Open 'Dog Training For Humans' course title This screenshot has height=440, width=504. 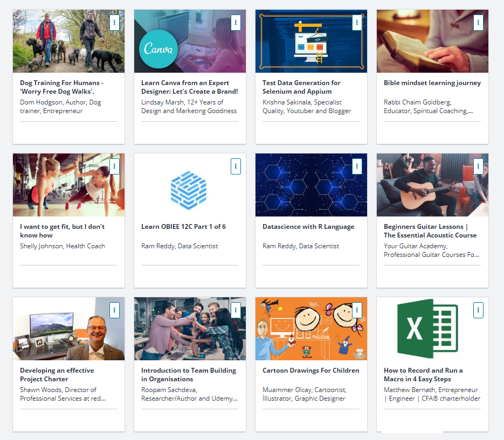(61, 87)
